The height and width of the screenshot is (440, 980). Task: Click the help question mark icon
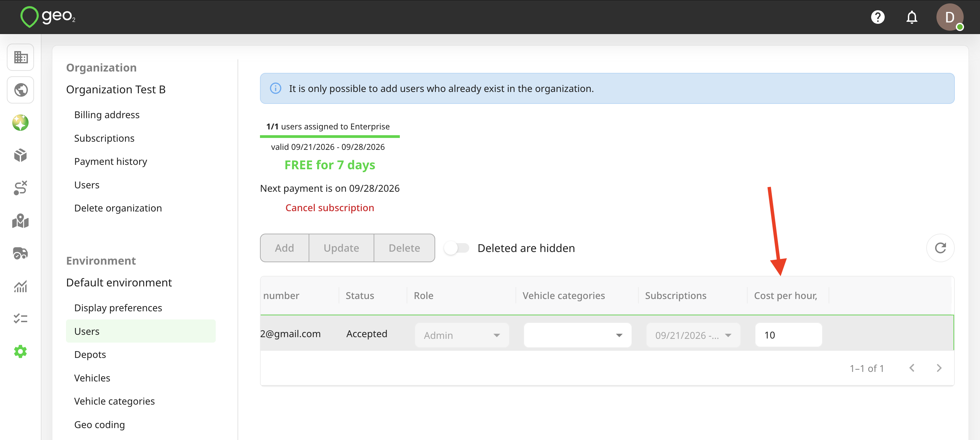(878, 17)
